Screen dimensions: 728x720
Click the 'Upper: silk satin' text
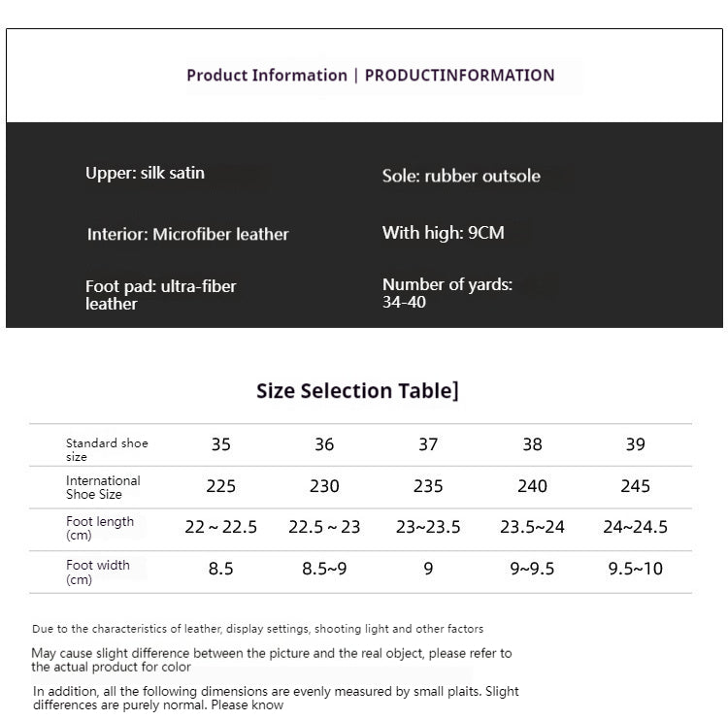point(145,174)
